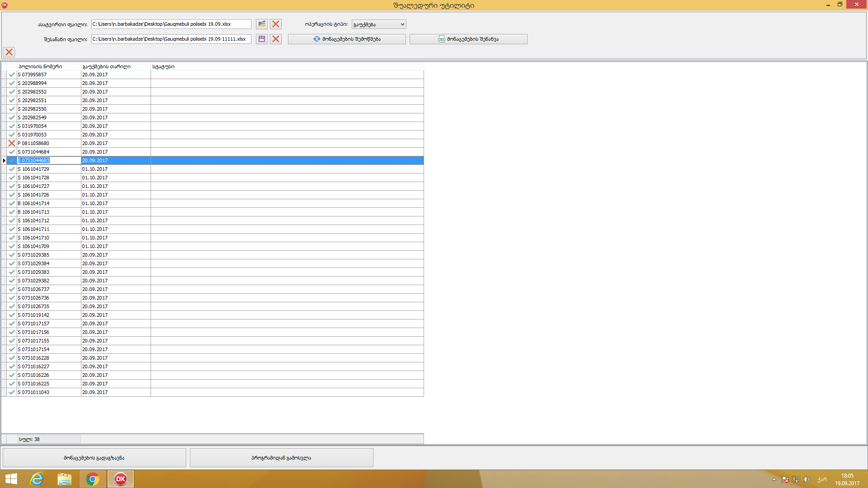Click the data check (refresh) button
The image size is (868, 488).
(x=347, y=39)
